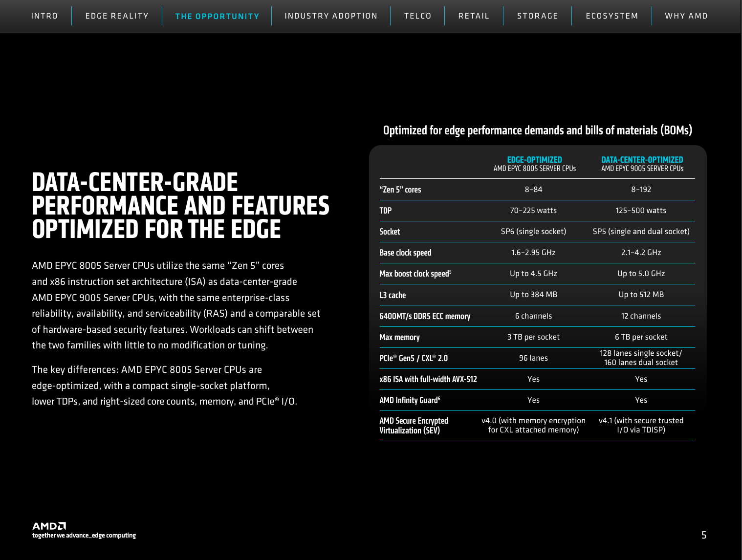Select the 2.1–4.2 GHz value

pyautogui.click(x=641, y=253)
